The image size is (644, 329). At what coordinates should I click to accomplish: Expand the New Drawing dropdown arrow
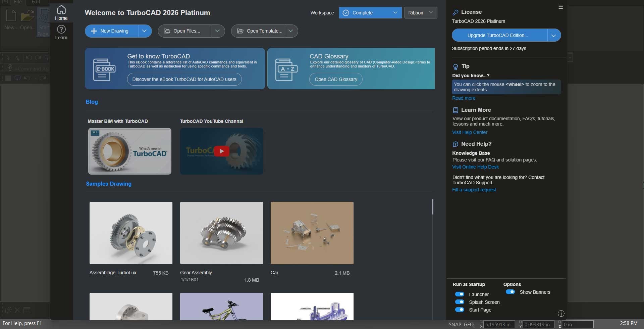[x=145, y=31]
